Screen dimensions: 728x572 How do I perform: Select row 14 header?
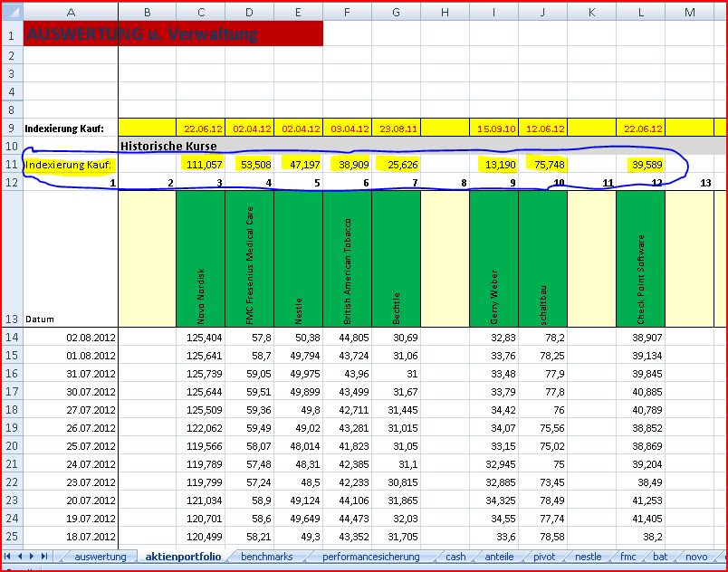11,337
